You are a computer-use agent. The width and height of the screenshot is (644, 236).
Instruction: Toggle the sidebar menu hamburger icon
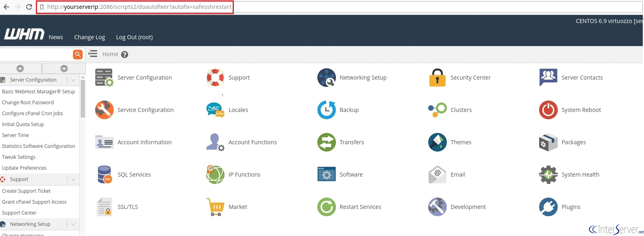[93, 54]
